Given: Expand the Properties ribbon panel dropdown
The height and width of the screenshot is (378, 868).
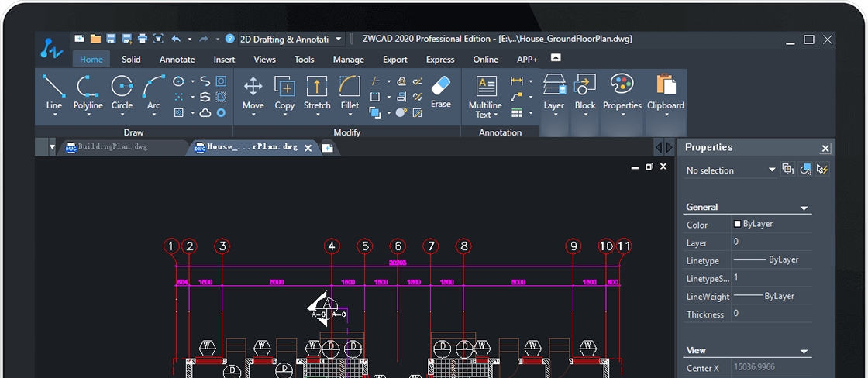Looking at the screenshot, I should (x=622, y=115).
